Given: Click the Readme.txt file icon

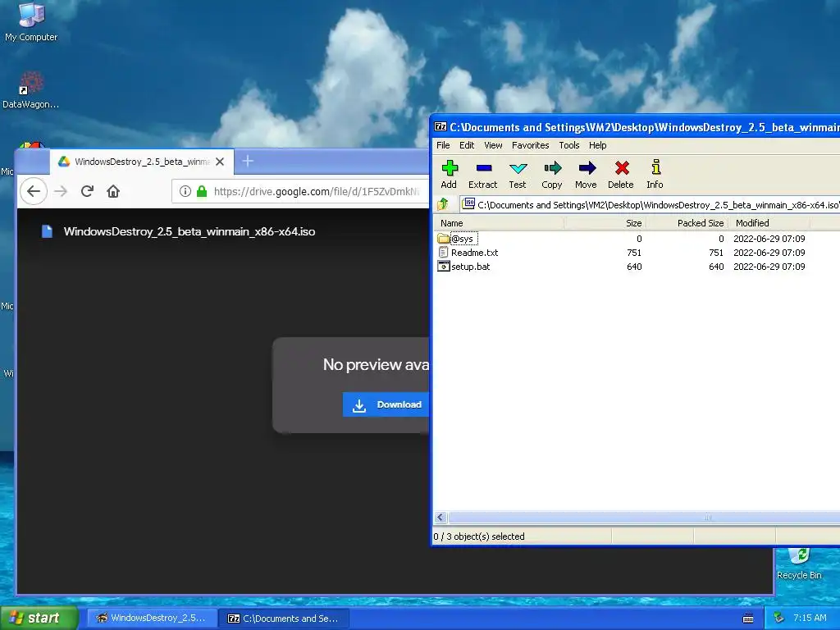Looking at the screenshot, I should [x=443, y=253].
